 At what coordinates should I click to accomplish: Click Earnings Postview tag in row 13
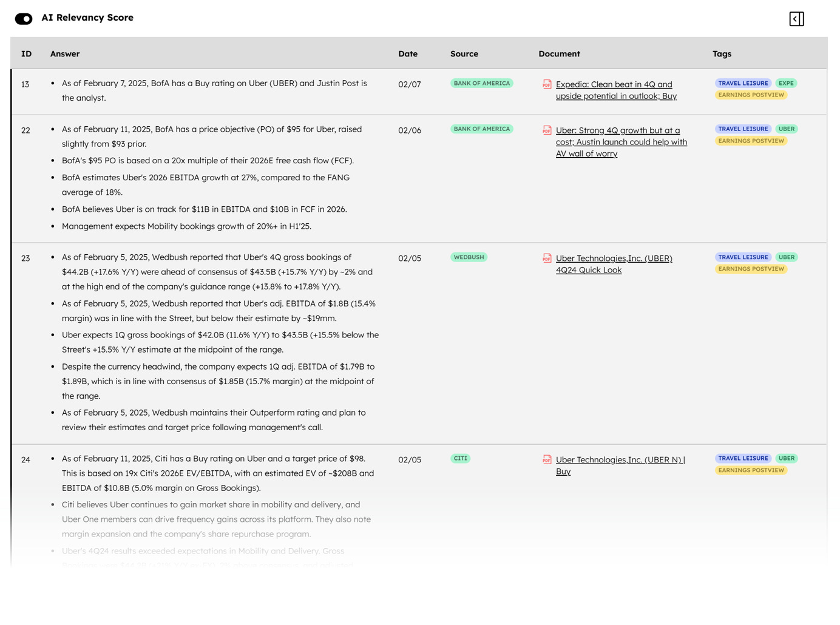(x=751, y=95)
